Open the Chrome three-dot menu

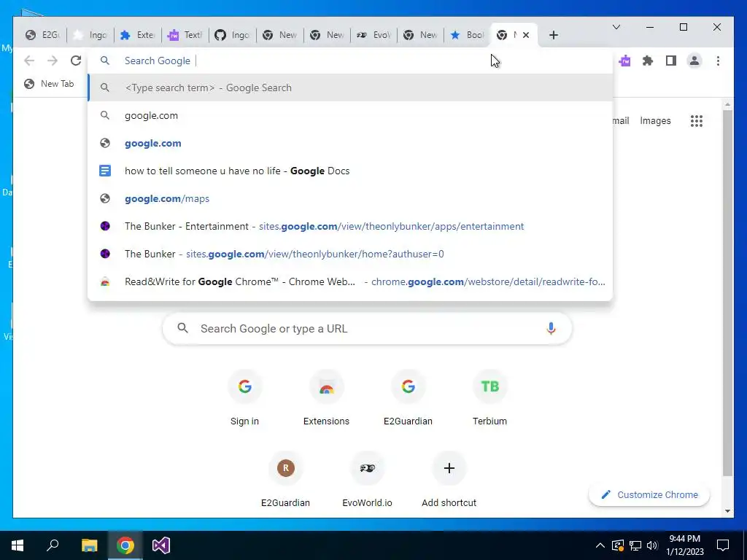click(x=718, y=61)
